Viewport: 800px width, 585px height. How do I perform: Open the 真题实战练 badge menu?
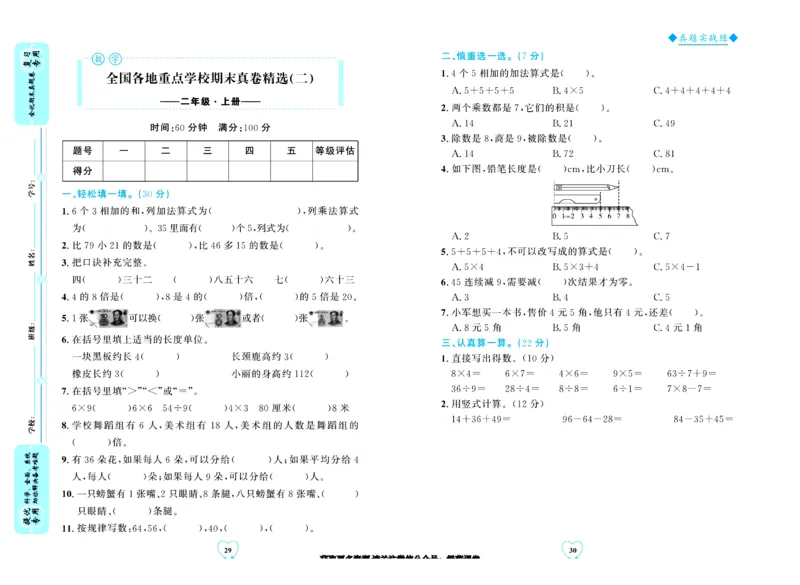700,35
